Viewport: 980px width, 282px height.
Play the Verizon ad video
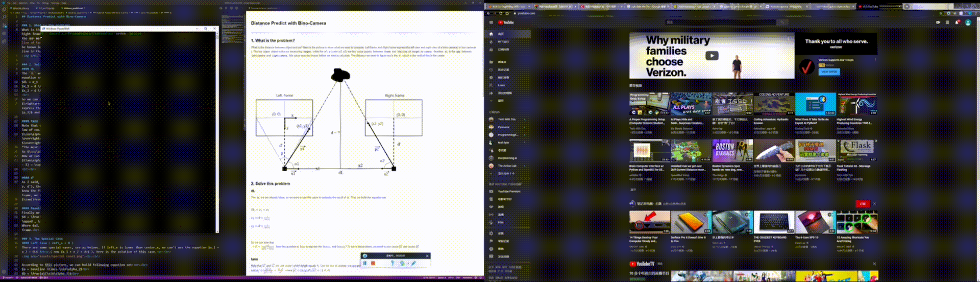point(712,56)
